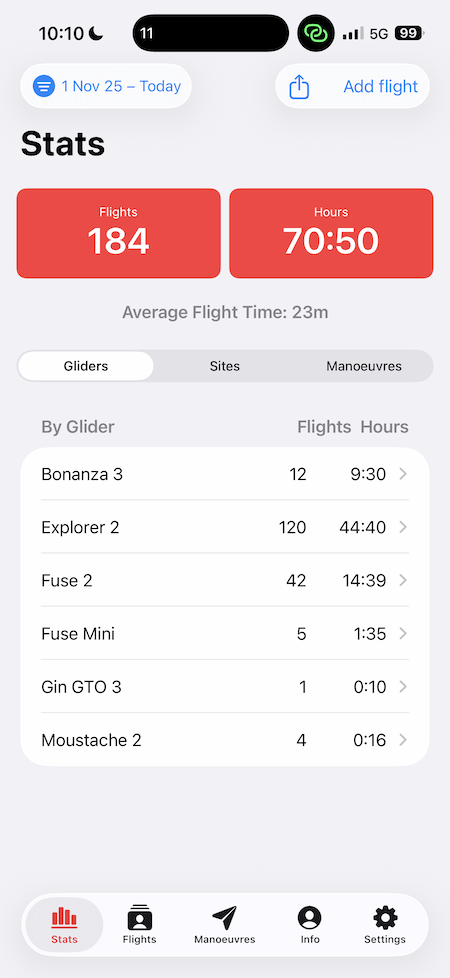Open Gin GTO 3 glider row

pyautogui.click(x=225, y=686)
